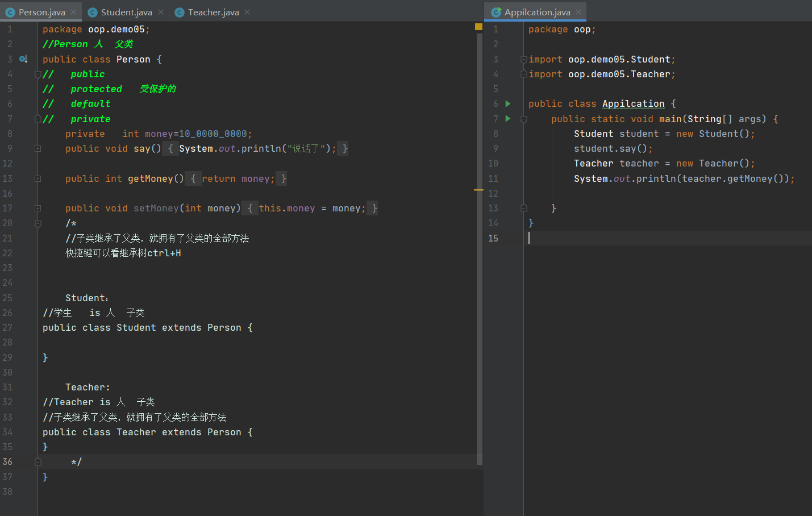Click the warning stripe mark on the scrollbar
Image resolution: width=812 pixels, height=516 pixels.
[478, 190]
